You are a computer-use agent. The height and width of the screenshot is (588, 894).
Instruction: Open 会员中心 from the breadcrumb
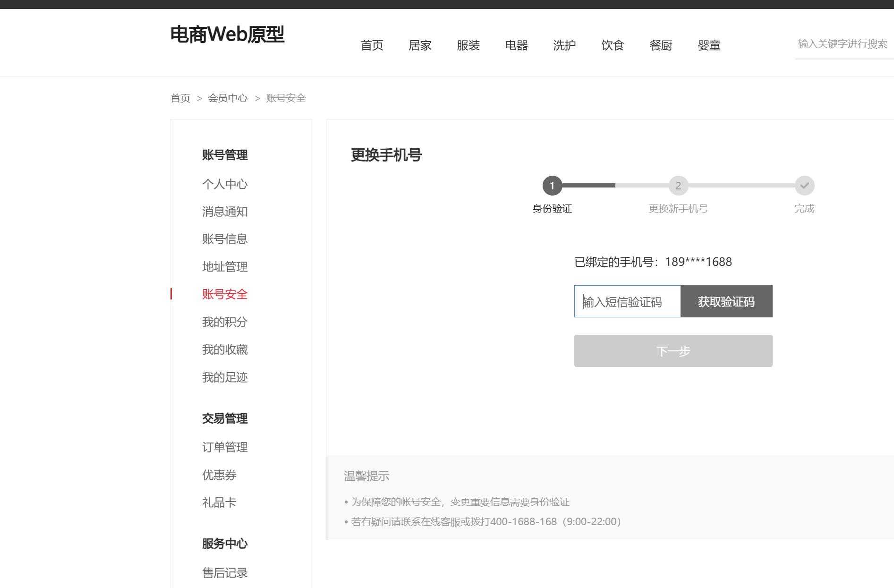pyautogui.click(x=228, y=98)
